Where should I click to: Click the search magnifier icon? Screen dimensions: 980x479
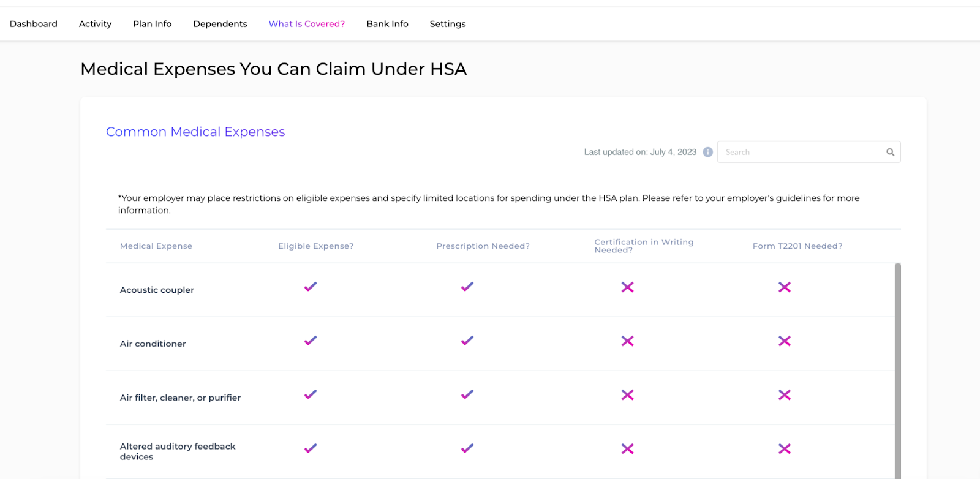click(x=890, y=152)
